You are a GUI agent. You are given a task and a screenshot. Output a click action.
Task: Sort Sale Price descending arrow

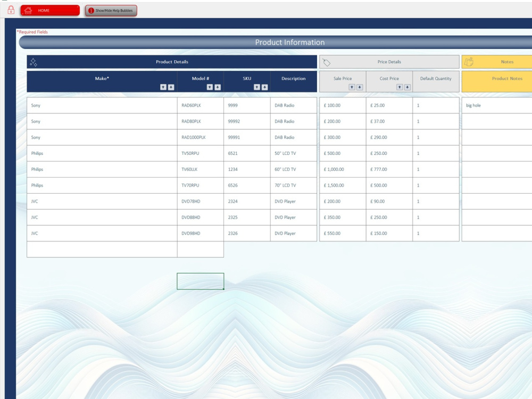pos(360,87)
